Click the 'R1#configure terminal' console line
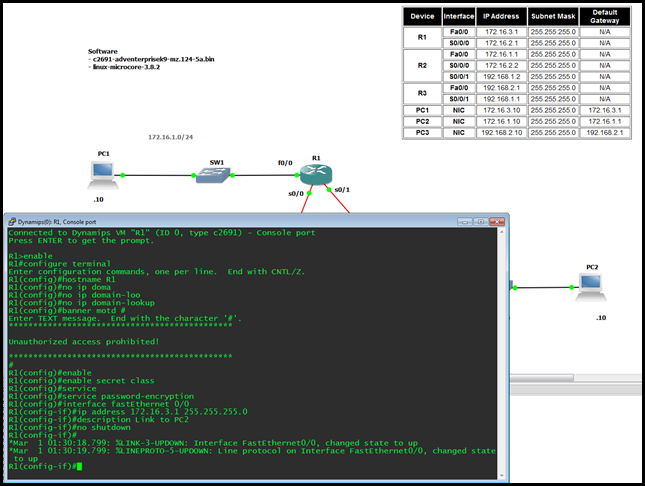Viewport: 645px width, 486px height. (60, 264)
